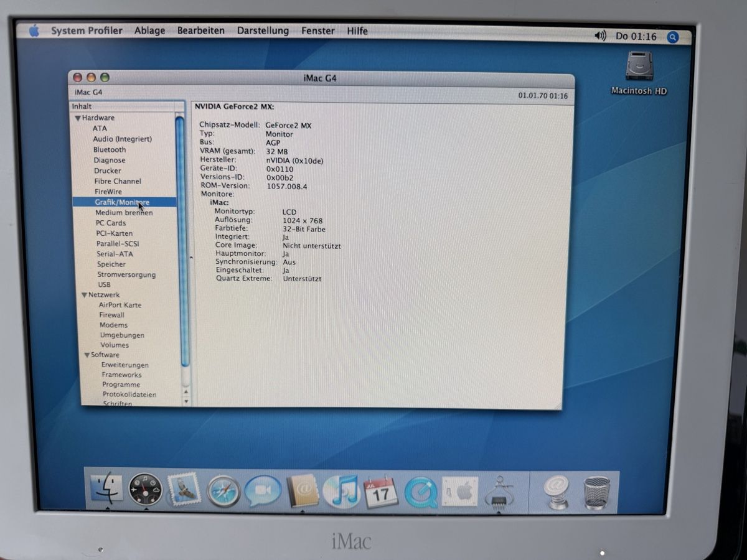The width and height of the screenshot is (747, 560).
Task: Open Dashboard from the Dock
Action: coord(146,490)
